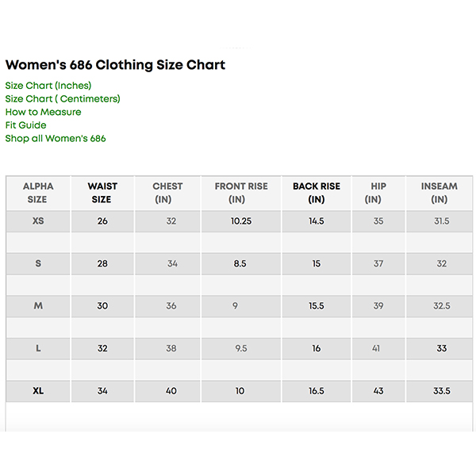Click the Inseam (IN) column header

[440, 193]
